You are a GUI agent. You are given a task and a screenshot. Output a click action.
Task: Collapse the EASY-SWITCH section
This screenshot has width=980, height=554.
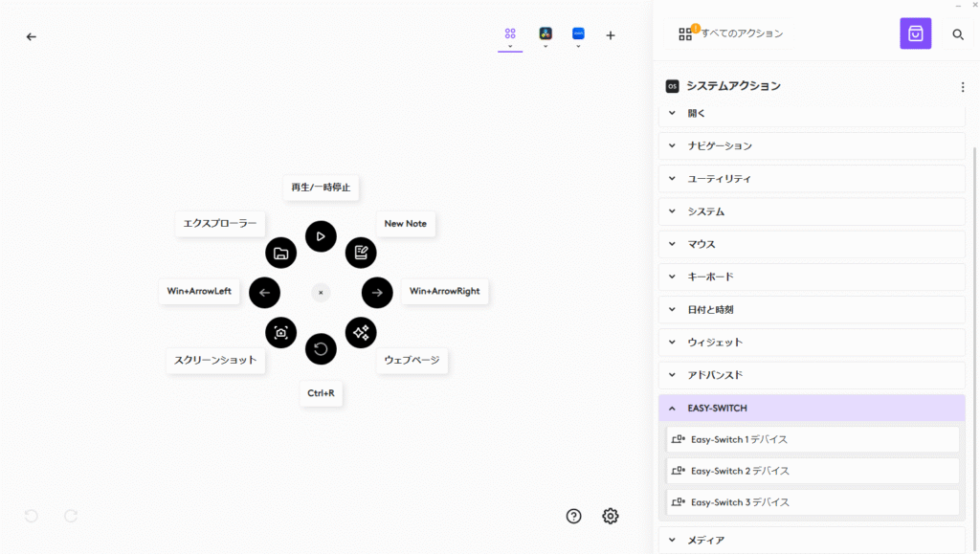point(811,408)
